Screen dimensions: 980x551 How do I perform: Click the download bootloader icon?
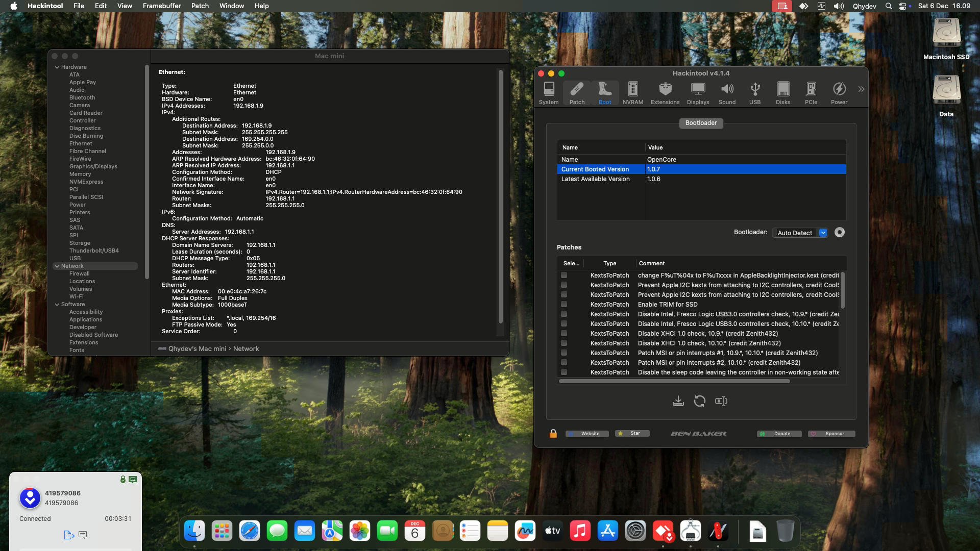click(x=678, y=401)
